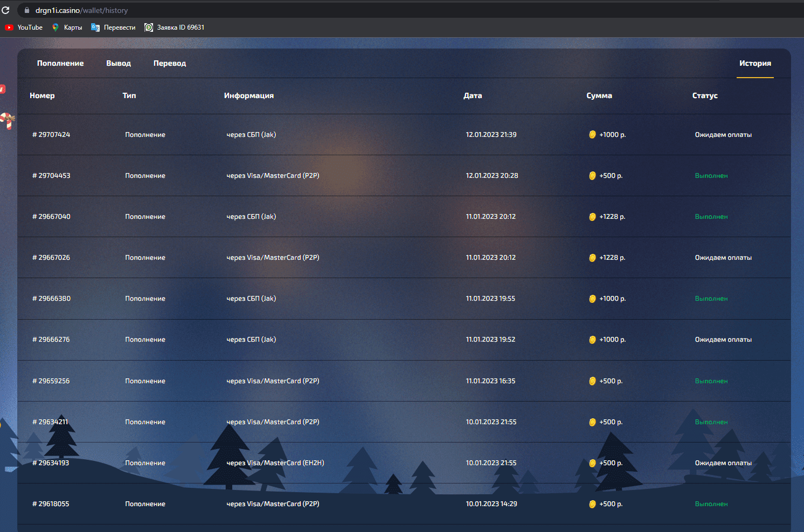Viewport: 804px width, 532px height.
Task: Select transaction number # 29666276
Action: point(51,340)
